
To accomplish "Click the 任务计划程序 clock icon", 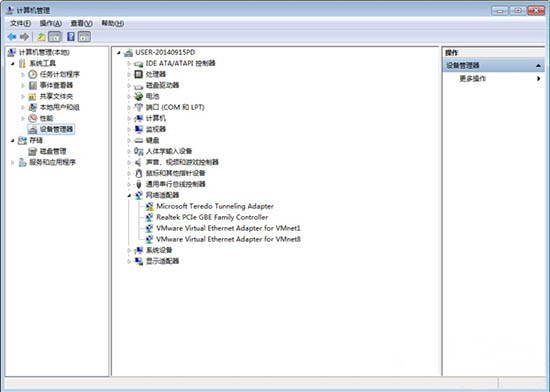I will point(33,74).
